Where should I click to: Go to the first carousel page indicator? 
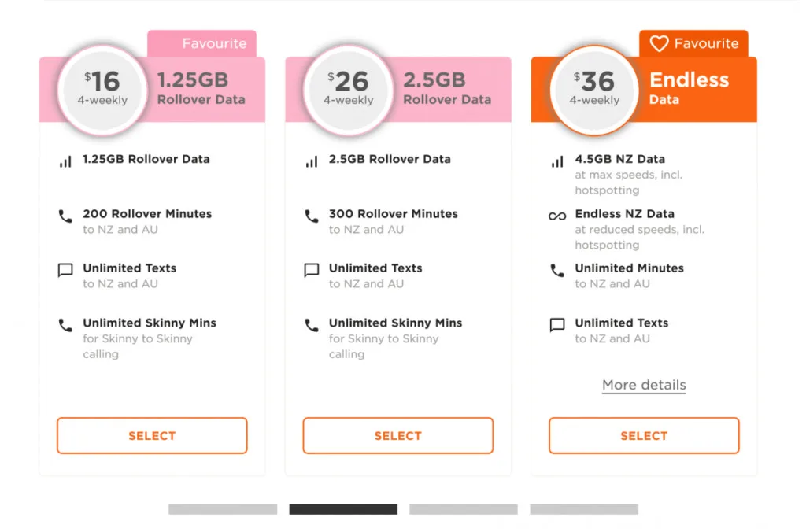coord(223,509)
